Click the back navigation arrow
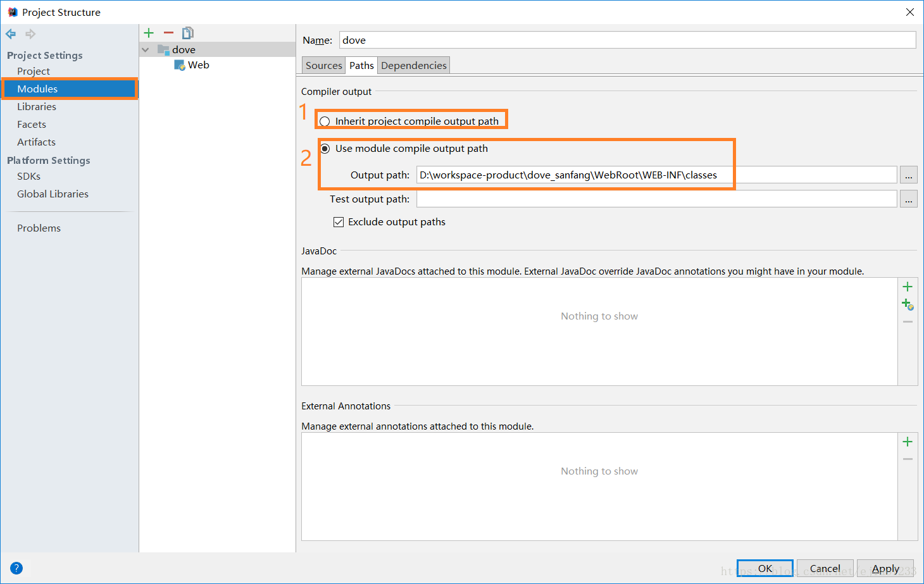 click(10, 34)
